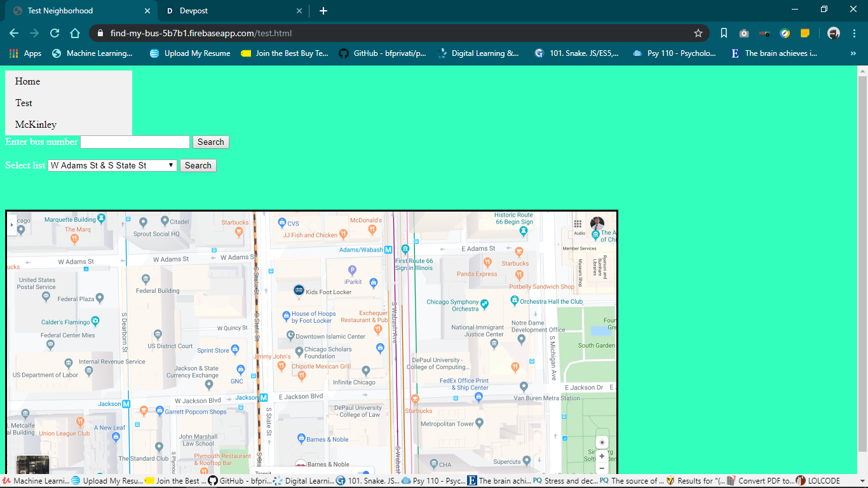868x488 pixels.
Task: Click the Federal Plaza map pin
Action: [100, 298]
